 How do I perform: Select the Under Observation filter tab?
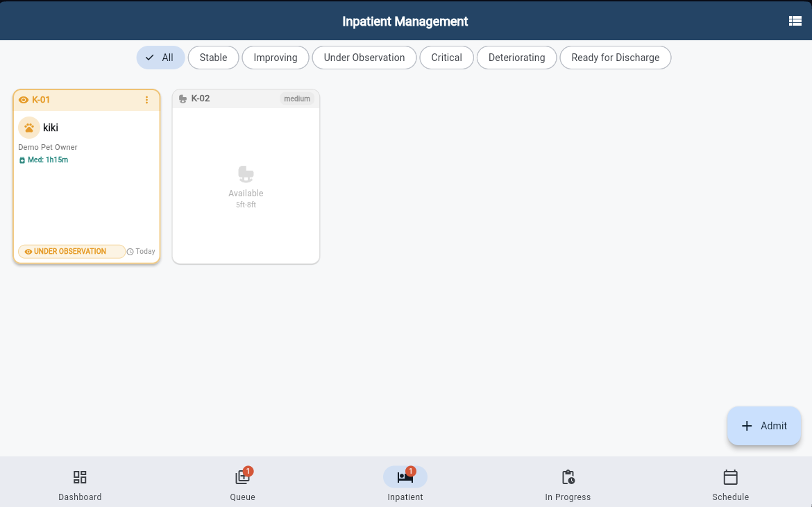click(x=364, y=58)
